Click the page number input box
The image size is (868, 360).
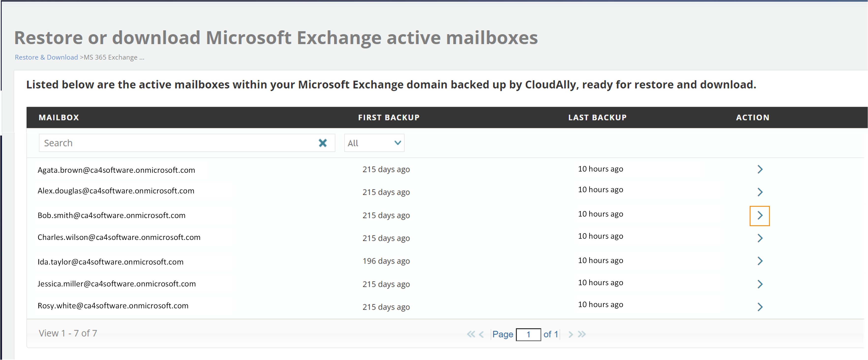click(528, 335)
